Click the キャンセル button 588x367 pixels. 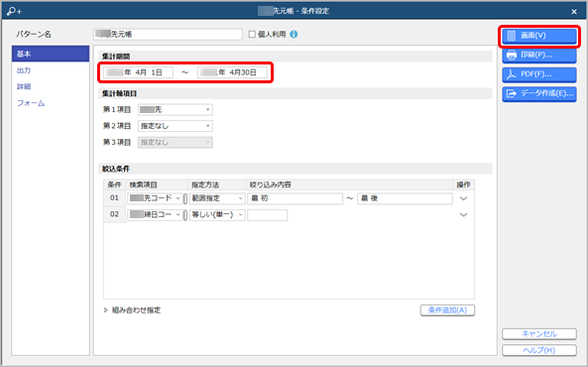coord(539,334)
